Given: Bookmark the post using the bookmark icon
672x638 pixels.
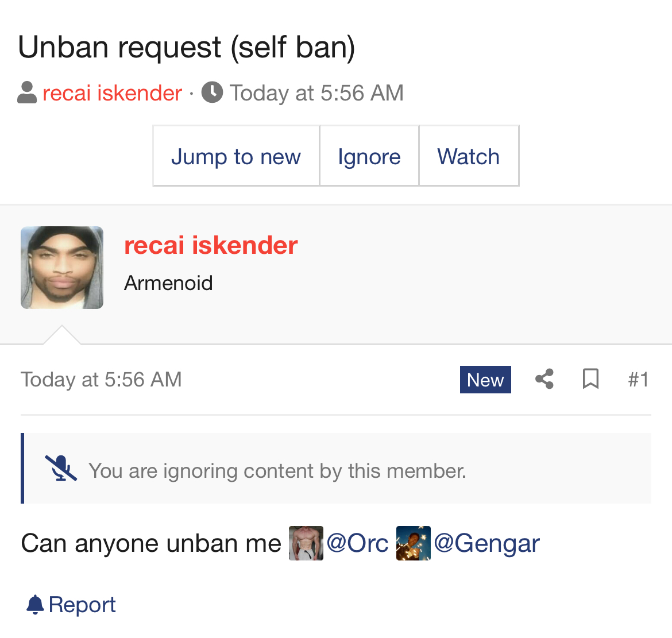Looking at the screenshot, I should [x=590, y=380].
